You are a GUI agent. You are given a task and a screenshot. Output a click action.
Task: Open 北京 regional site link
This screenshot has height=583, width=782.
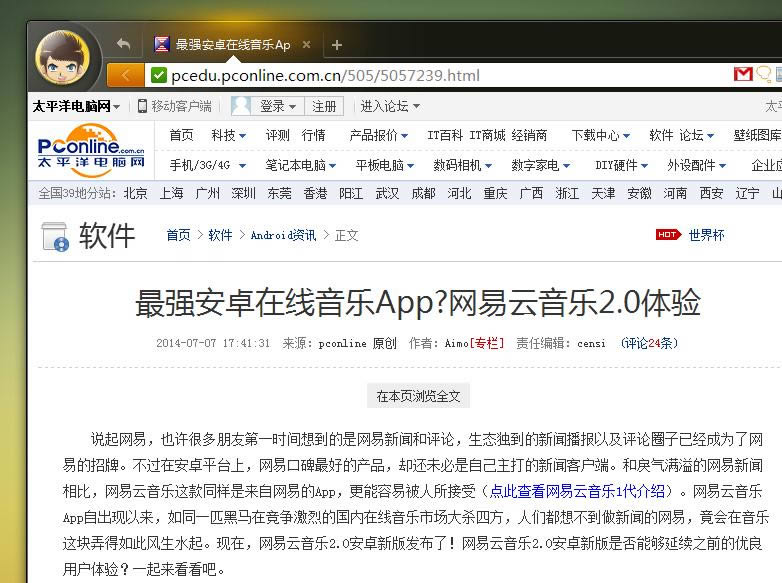click(135, 194)
